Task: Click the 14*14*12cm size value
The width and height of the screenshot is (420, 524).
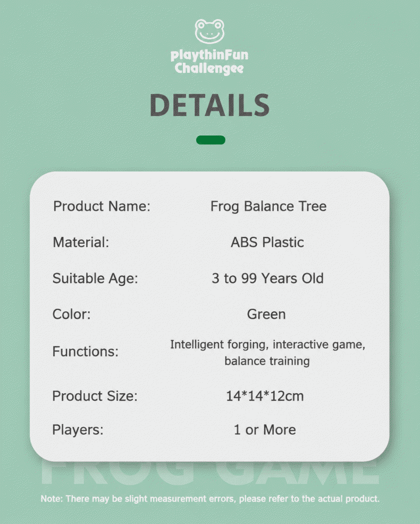Action: click(x=265, y=396)
